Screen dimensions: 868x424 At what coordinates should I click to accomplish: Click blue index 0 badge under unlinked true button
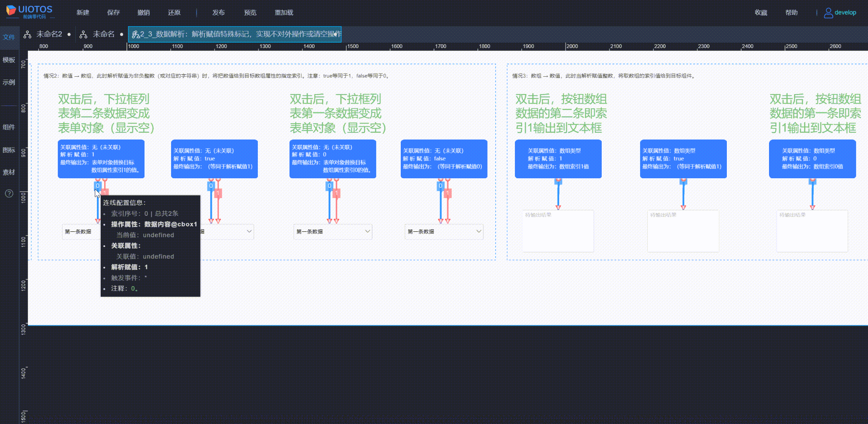coord(211,186)
